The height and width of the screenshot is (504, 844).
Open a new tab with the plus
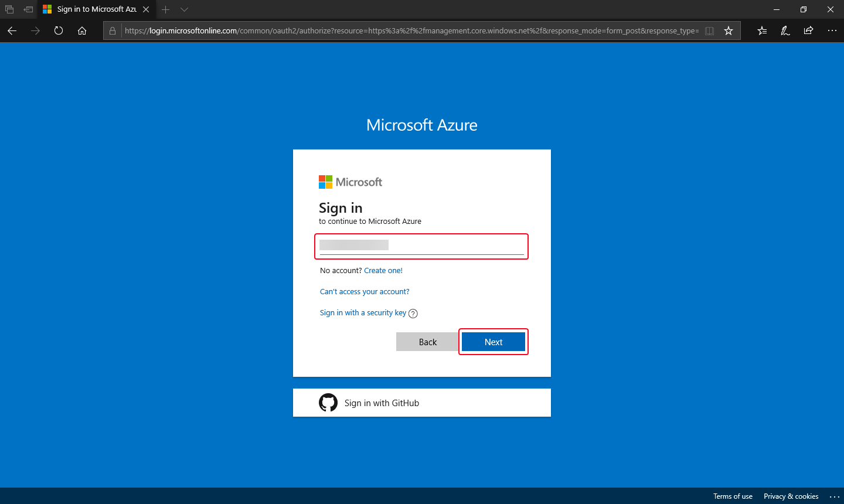coord(166,9)
